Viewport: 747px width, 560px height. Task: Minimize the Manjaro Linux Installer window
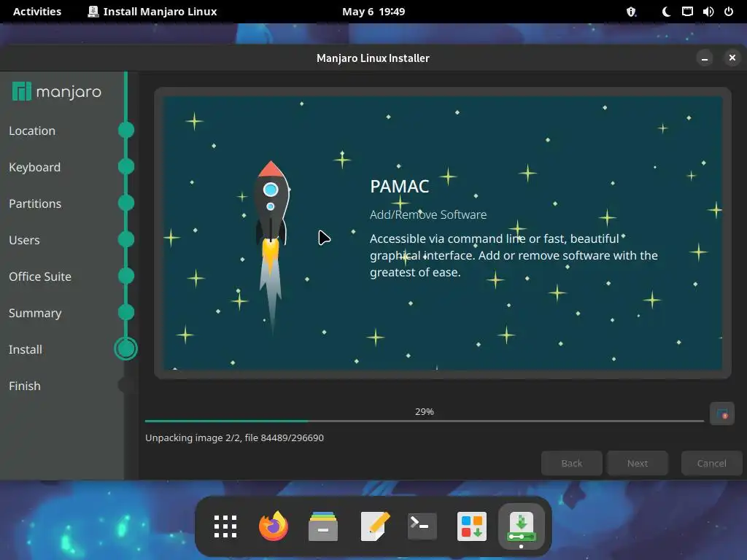coord(705,58)
